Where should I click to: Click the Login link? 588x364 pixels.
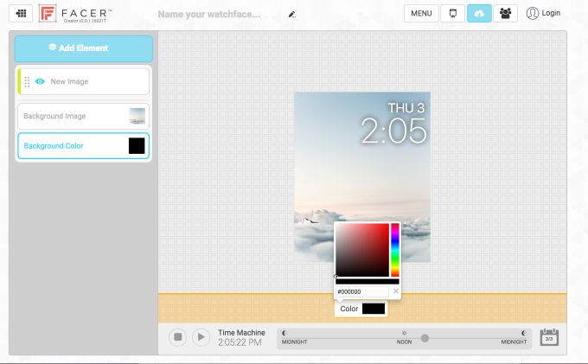point(551,13)
